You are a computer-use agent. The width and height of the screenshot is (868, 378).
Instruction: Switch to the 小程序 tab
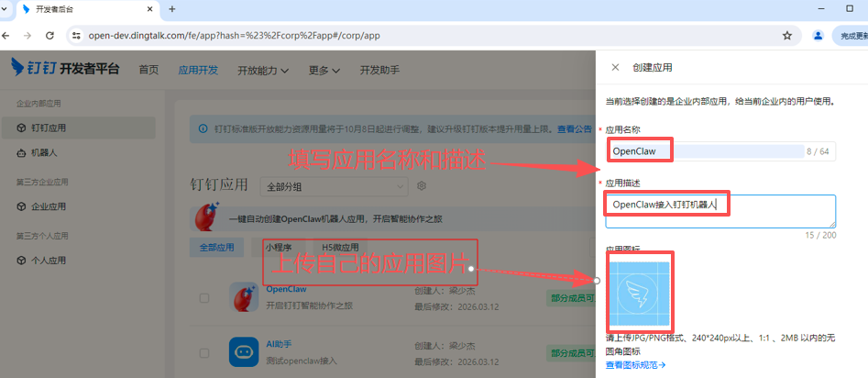click(x=278, y=248)
